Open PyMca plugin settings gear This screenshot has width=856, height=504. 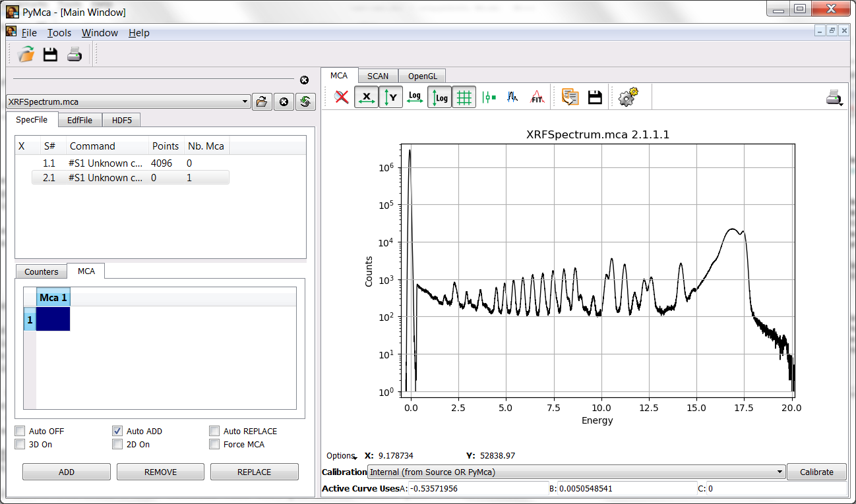[627, 96]
